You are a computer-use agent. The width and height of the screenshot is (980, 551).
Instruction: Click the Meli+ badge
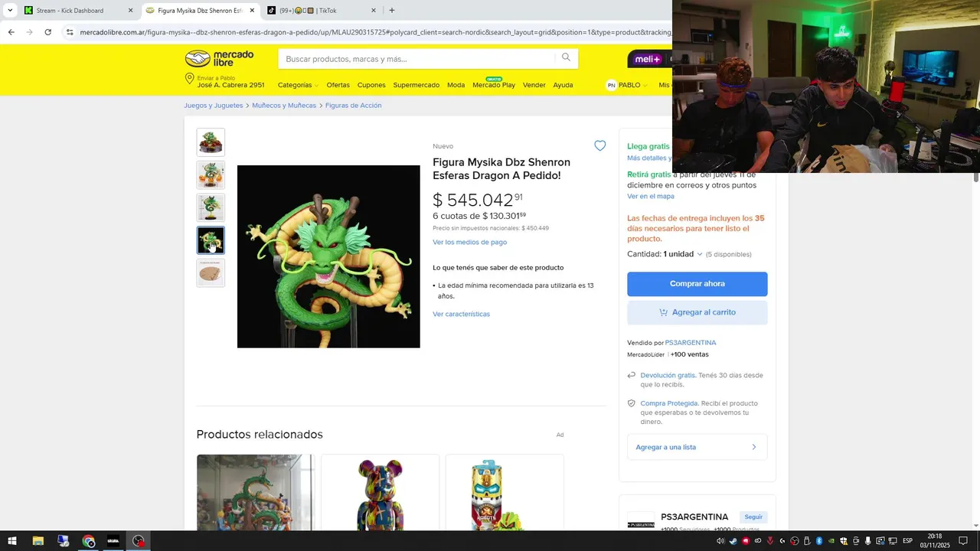pos(649,59)
